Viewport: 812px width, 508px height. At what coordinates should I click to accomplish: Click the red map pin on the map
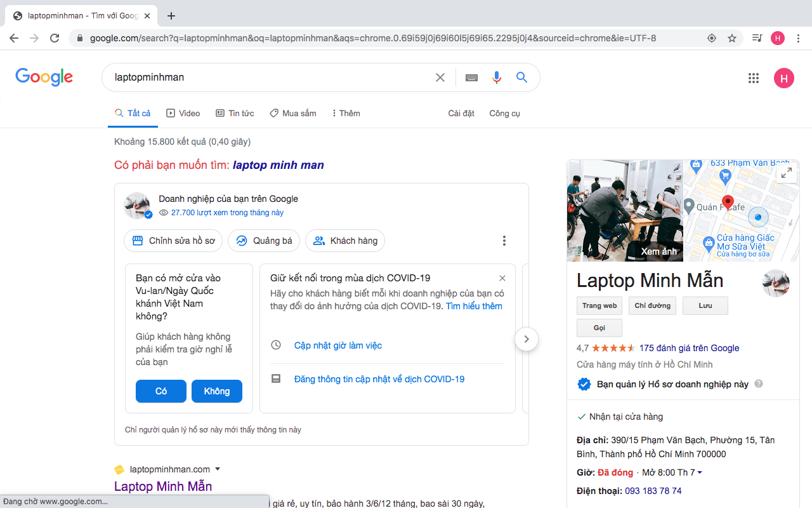[728, 204]
